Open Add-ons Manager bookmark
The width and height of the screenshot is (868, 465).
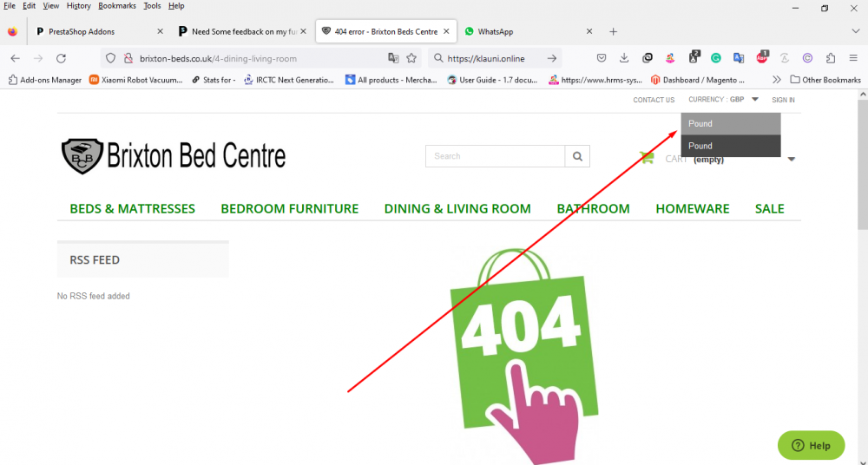45,80
